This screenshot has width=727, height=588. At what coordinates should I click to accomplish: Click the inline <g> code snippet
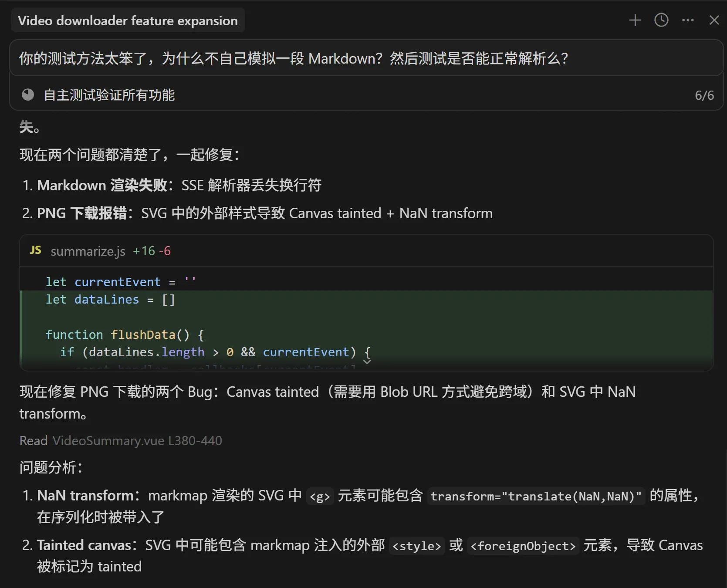(320, 497)
